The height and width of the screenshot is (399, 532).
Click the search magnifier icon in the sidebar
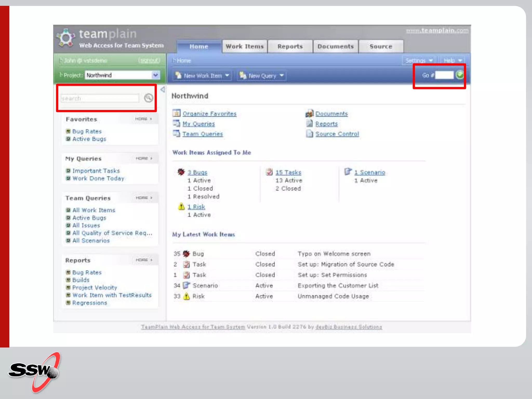(x=149, y=98)
